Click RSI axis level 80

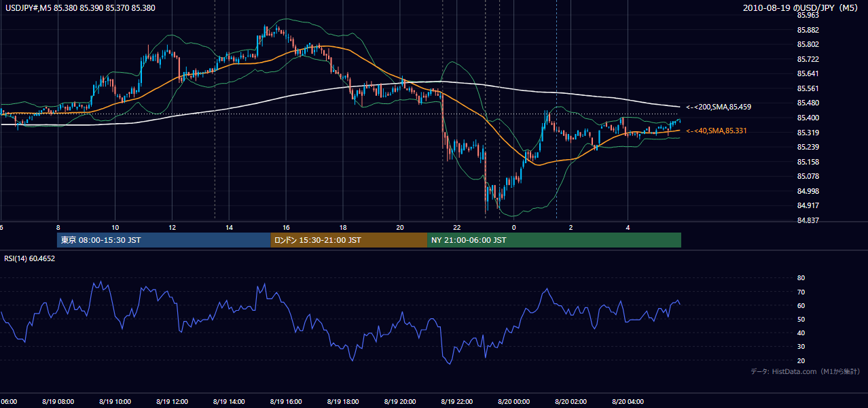(x=801, y=278)
